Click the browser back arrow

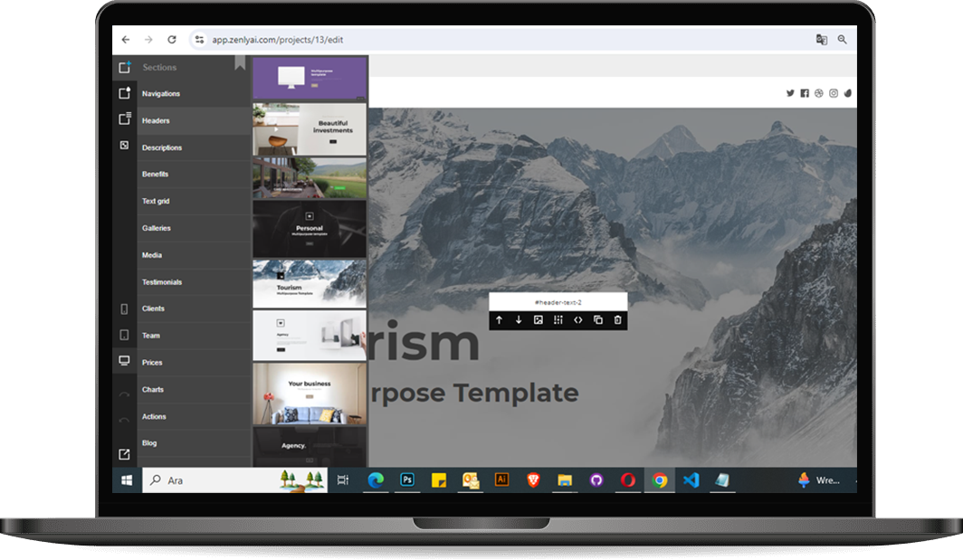tap(126, 39)
